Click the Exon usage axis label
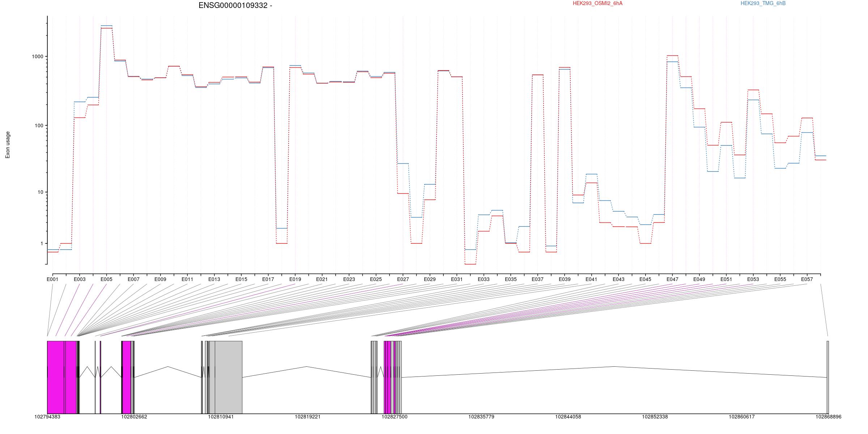Screen dimensions: 868x434 (x=8, y=145)
